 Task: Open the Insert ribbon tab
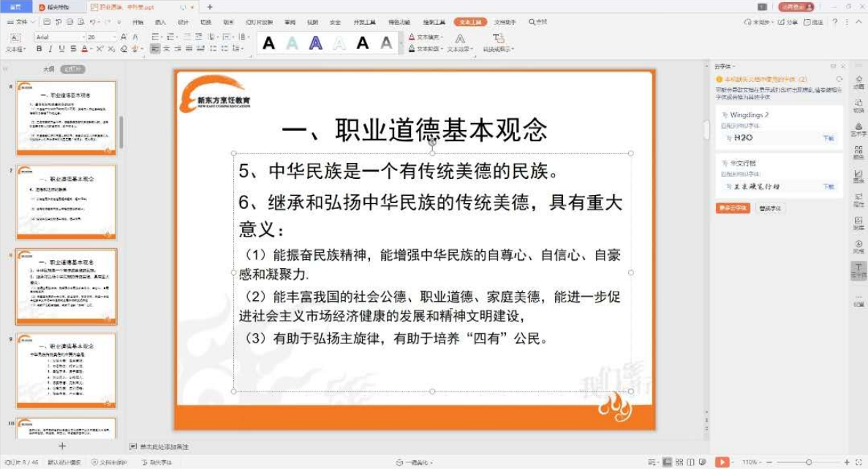[161, 22]
